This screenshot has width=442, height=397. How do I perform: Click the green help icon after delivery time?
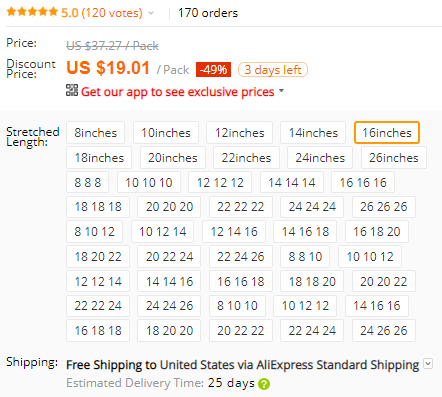pyautogui.click(x=264, y=384)
